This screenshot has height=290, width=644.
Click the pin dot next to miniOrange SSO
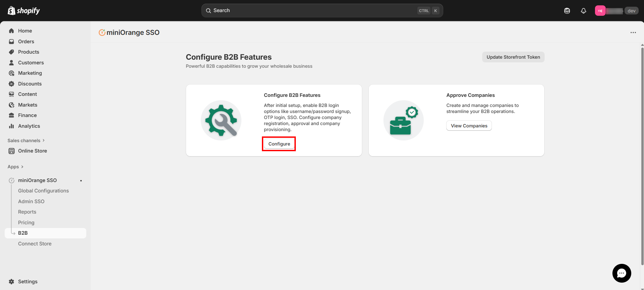click(81, 181)
